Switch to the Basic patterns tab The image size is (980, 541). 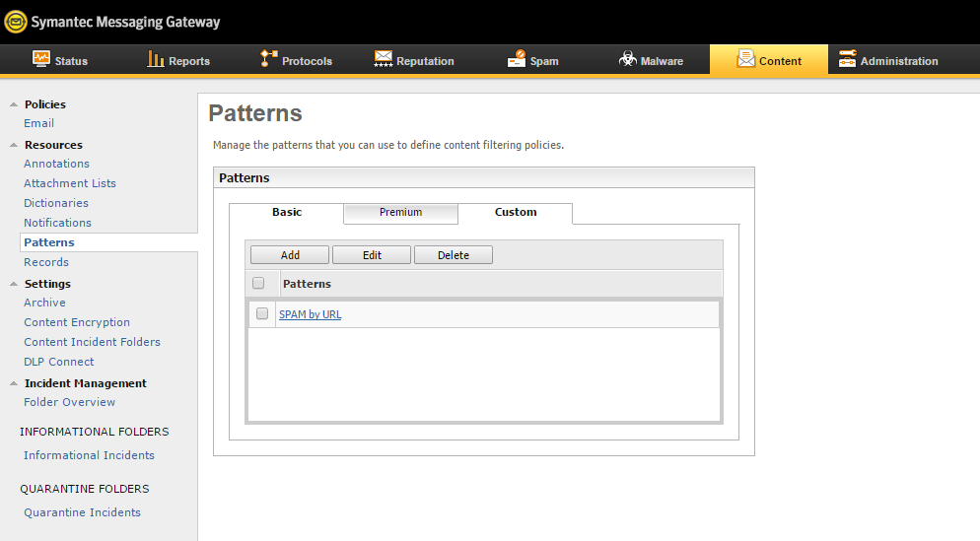pyautogui.click(x=287, y=213)
